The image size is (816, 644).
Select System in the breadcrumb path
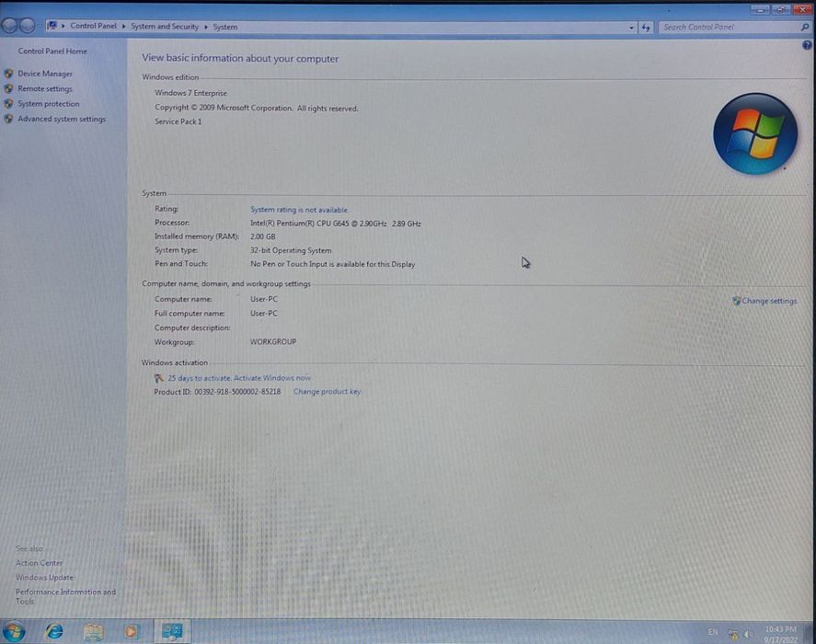coord(224,27)
